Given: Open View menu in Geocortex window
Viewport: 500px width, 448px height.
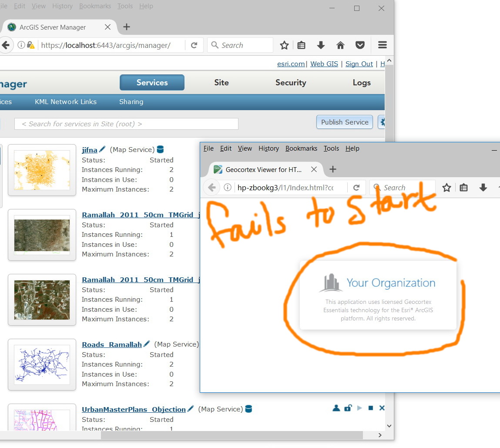Looking at the screenshot, I should pyautogui.click(x=245, y=148).
